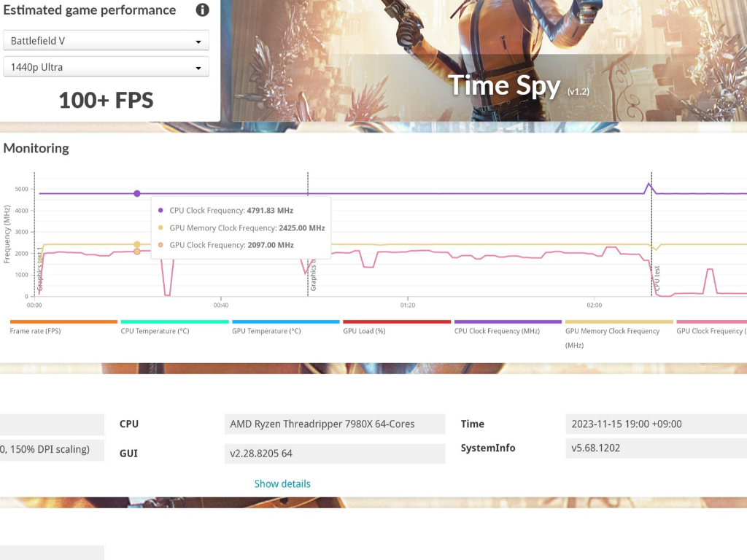Toggle the CPU Temperature legend series

[174, 327]
